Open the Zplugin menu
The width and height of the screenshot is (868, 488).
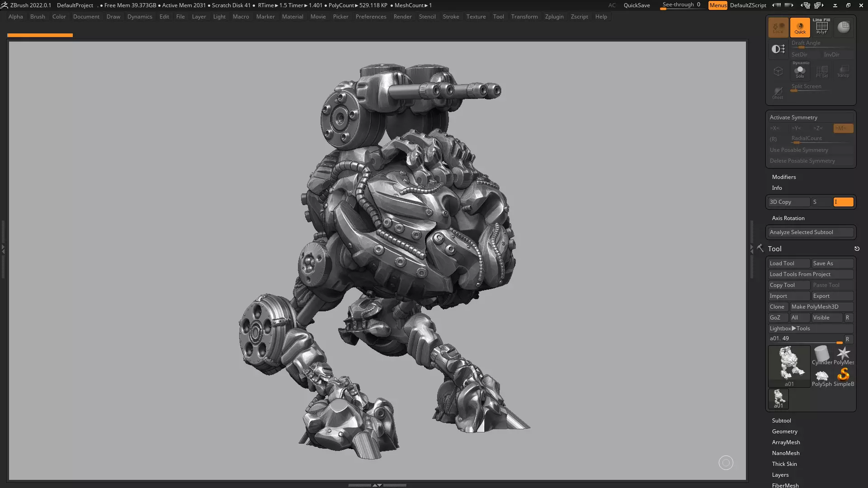coord(554,17)
